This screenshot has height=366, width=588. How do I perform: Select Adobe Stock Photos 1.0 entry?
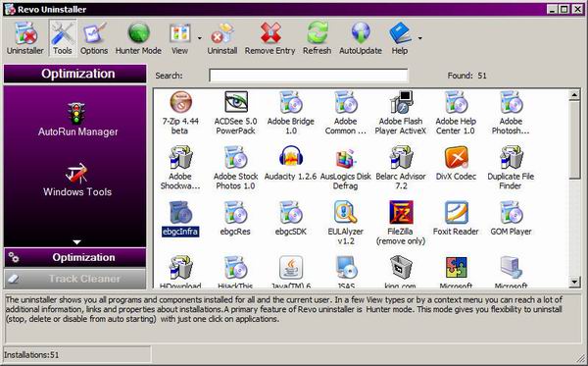235,168
